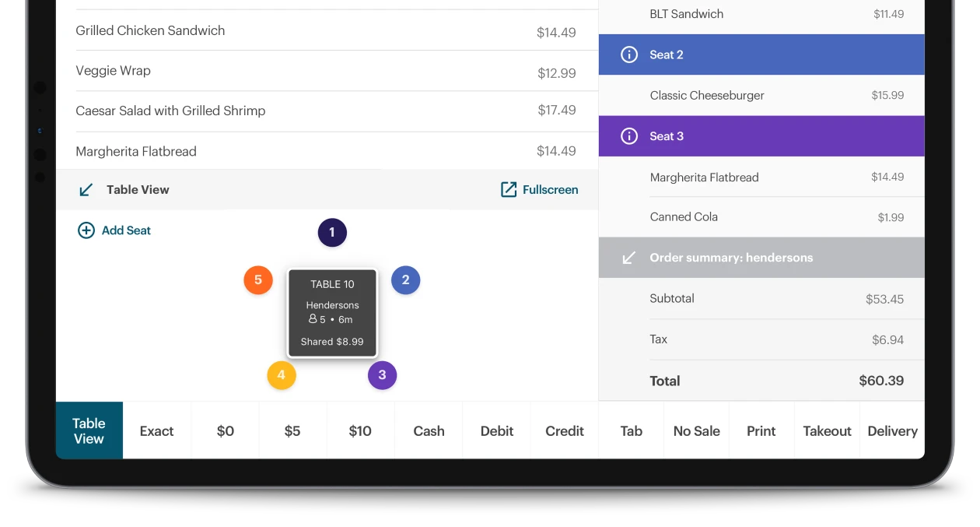Select seat 1 circle at the table
Viewport: 980px width, 527px height.
point(332,232)
